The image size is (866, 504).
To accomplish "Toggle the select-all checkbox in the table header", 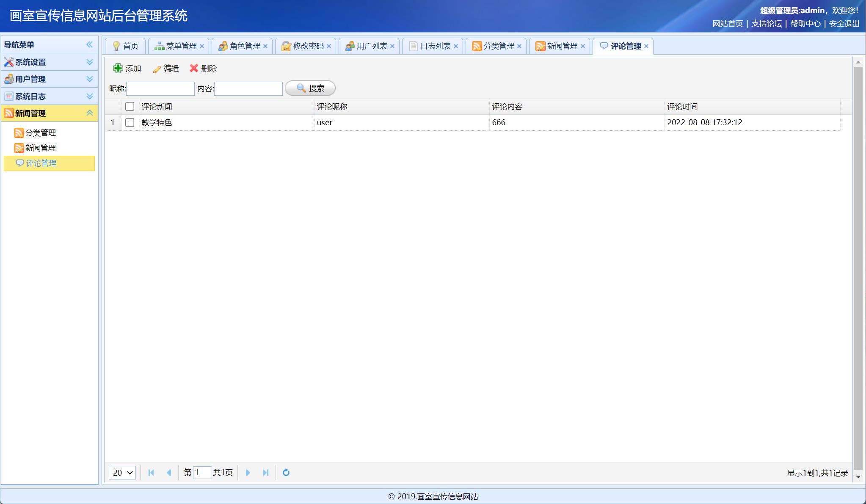I will 130,107.
